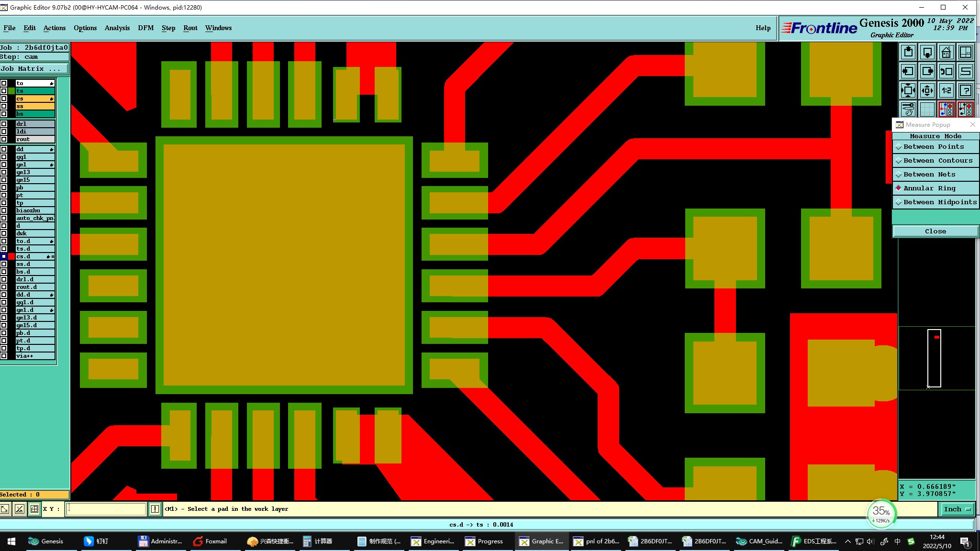Click the pan-up arrow icon
The height and width of the screenshot is (551, 980).
pyautogui.click(x=908, y=52)
